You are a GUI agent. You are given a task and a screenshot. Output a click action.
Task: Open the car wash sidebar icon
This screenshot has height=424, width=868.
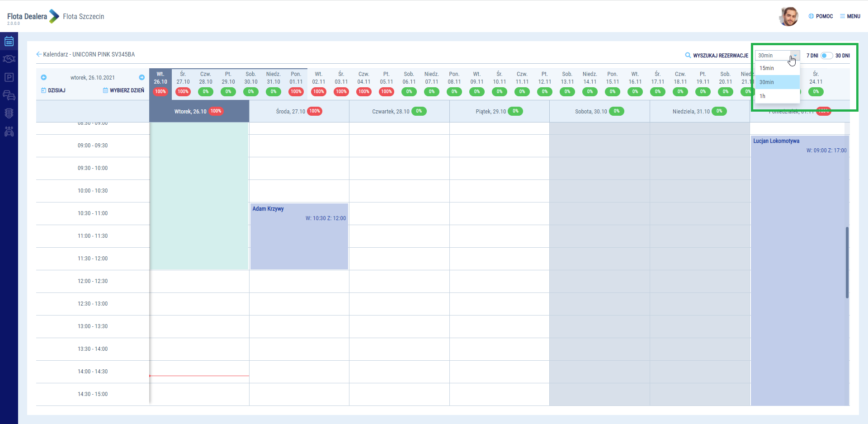[x=9, y=132]
